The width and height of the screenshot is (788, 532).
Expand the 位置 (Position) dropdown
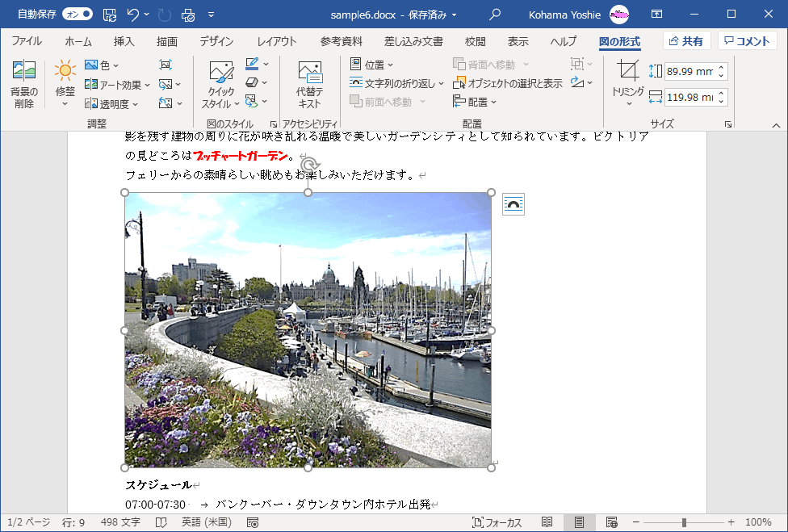coord(372,65)
